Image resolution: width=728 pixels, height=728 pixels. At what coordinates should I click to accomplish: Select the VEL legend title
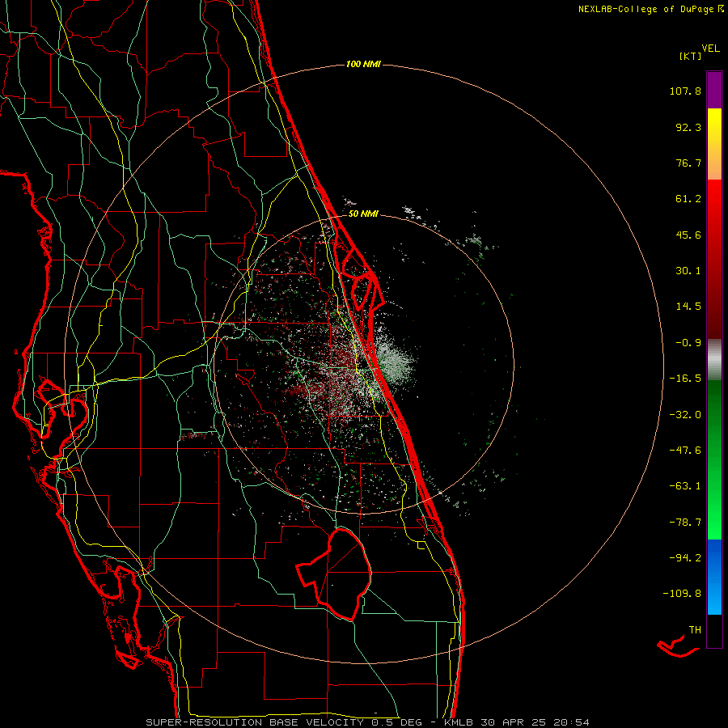(710, 48)
